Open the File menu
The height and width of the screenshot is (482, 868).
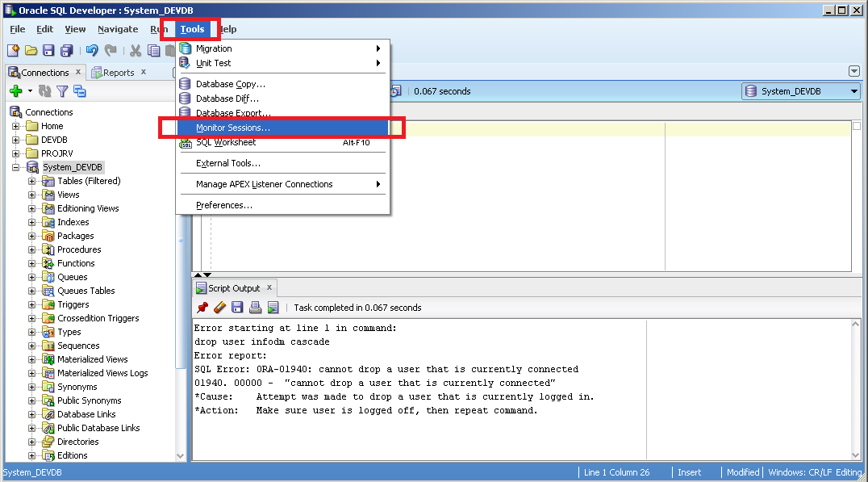click(x=17, y=29)
